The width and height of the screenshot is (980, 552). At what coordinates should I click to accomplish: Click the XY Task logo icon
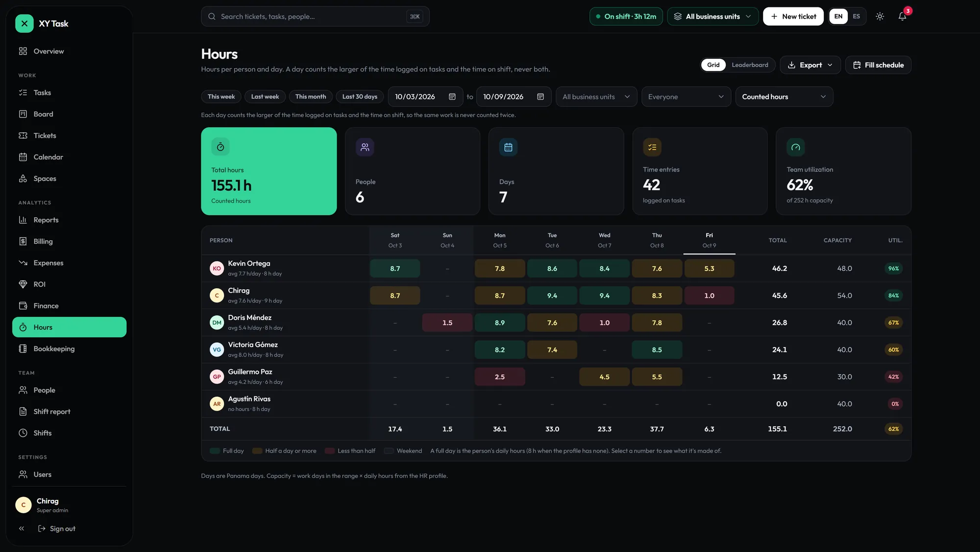24,24
